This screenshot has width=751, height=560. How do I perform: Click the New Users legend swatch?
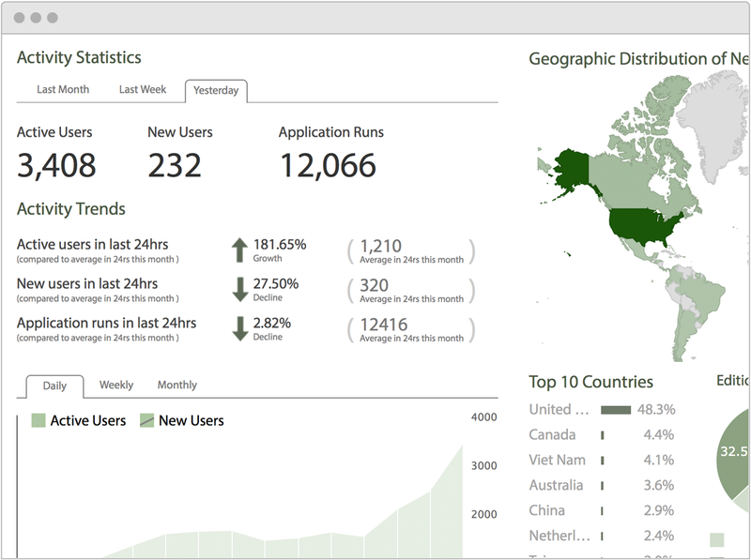coord(146,421)
